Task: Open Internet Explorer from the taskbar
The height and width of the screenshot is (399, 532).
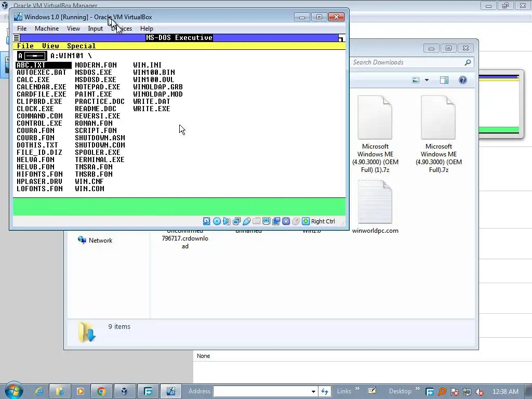Action: [39, 391]
